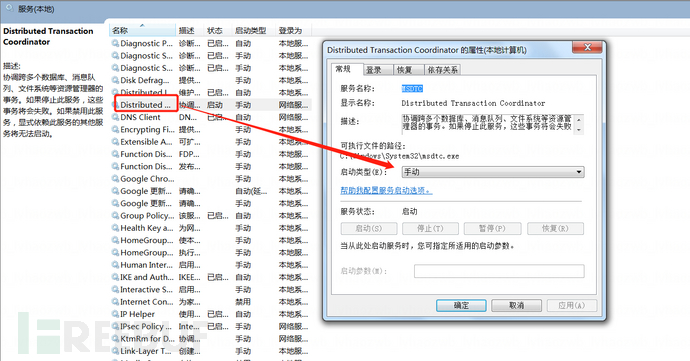Click the 启动参数 text field
This screenshot has width=690, height=361.
499,271
